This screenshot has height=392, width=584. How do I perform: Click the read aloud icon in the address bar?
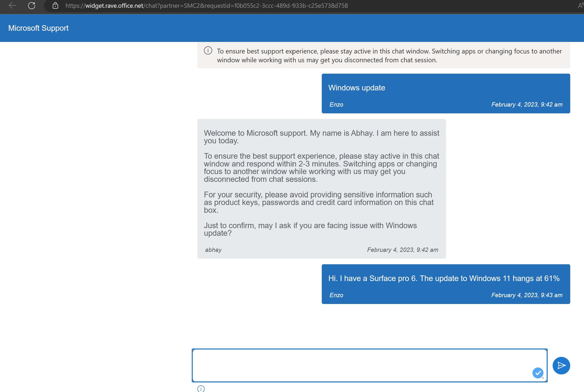click(580, 6)
